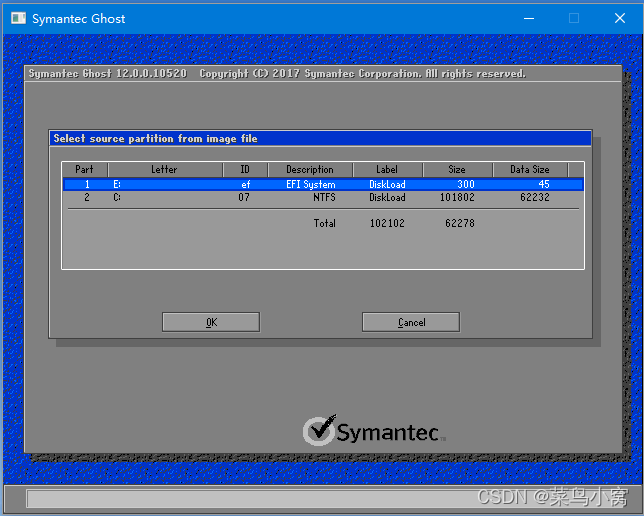Click the DiskLoad label in row 2
The width and height of the screenshot is (644, 516).
[x=387, y=198]
